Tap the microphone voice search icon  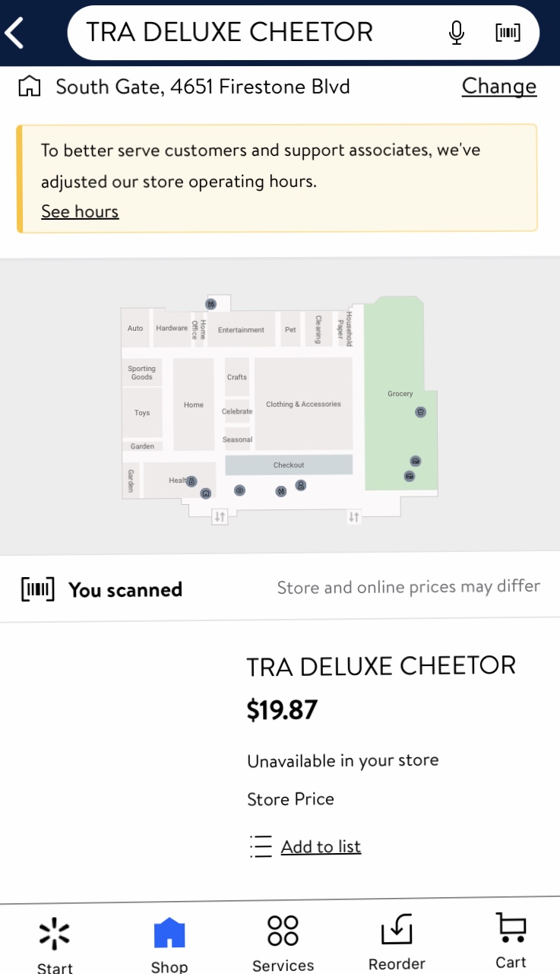tap(456, 33)
